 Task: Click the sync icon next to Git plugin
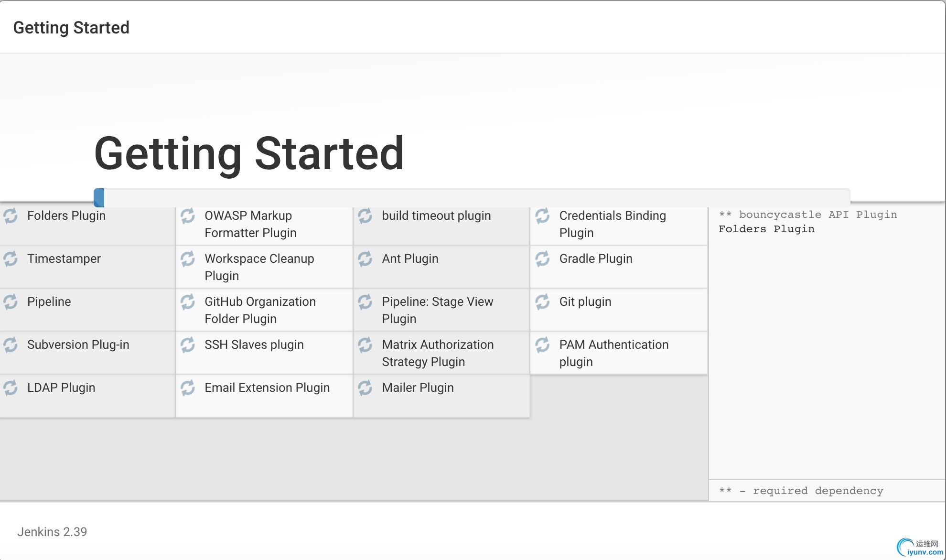[542, 302]
